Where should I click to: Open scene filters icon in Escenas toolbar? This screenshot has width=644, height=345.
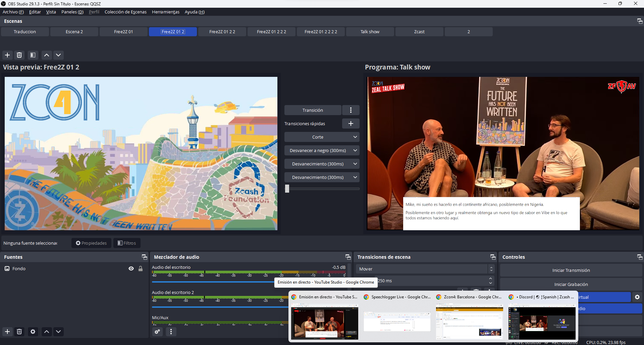tap(33, 55)
